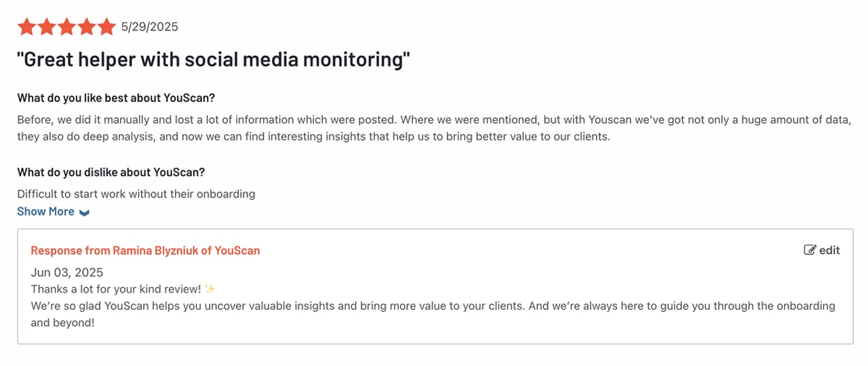Click the first red rating star
868x366 pixels.
[x=26, y=27]
